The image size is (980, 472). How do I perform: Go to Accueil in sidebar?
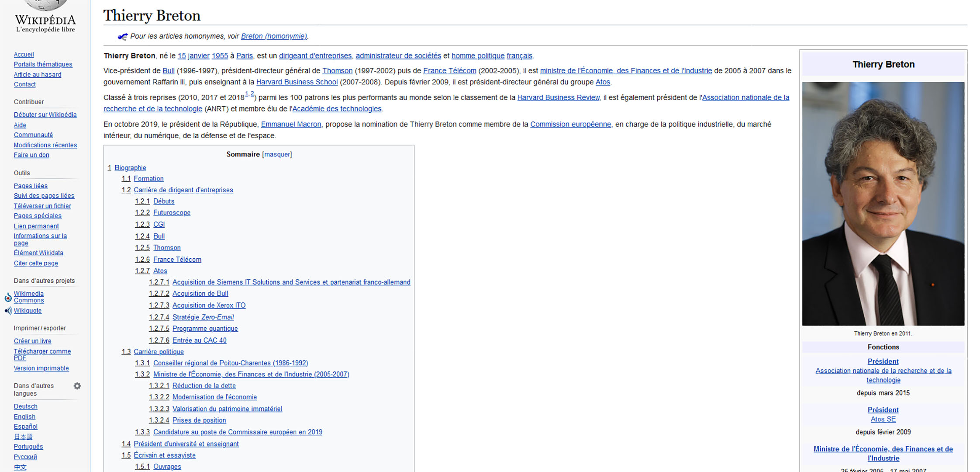pyautogui.click(x=24, y=55)
